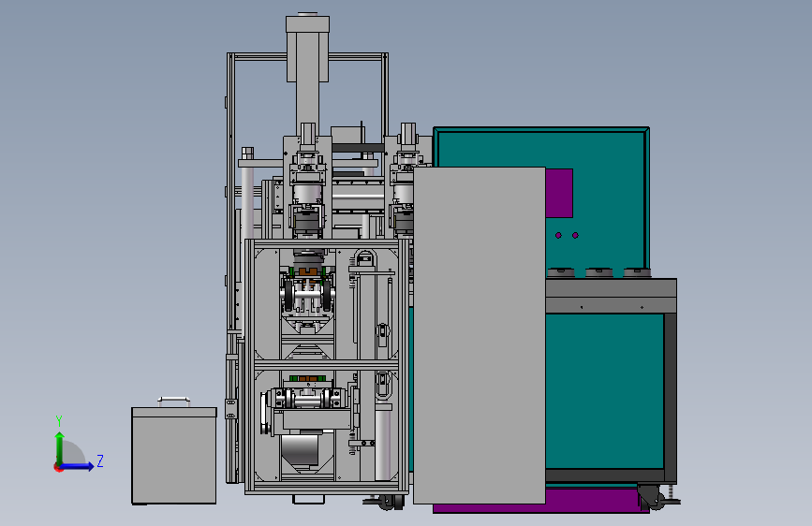The height and width of the screenshot is (526, 812).
Task: Pick the leftmost round puck on the tabletop
Action: [x=561, y=272]
